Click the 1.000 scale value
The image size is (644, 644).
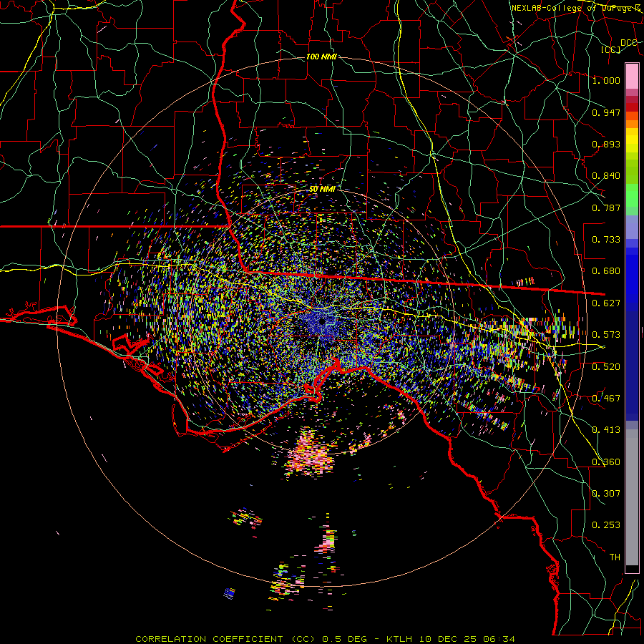tap(606, 80)
